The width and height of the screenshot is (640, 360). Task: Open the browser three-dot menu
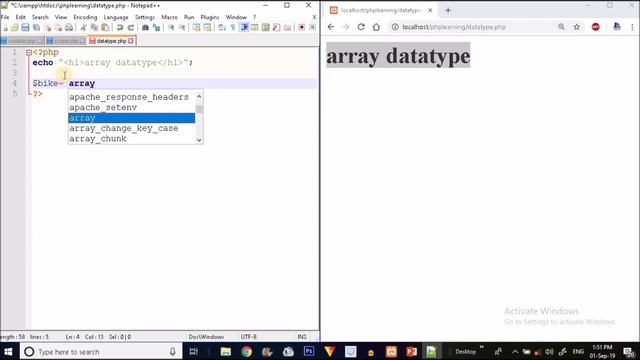coord(632,27)
